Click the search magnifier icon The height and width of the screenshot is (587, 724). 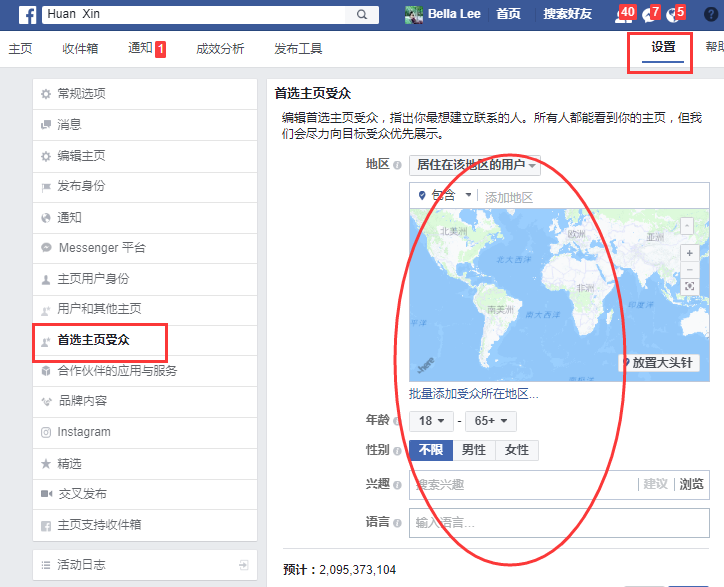click(362, 15)
